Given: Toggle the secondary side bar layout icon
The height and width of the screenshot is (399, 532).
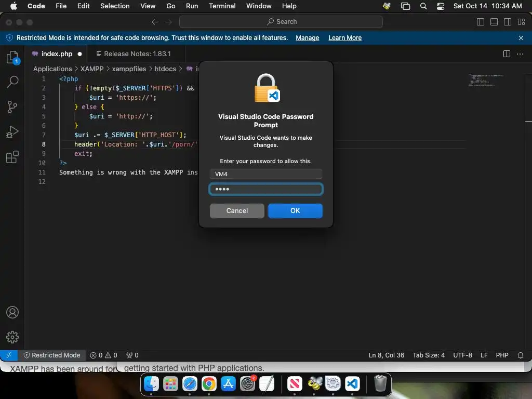Looking at the screenshot, I should tap(508, 22).
